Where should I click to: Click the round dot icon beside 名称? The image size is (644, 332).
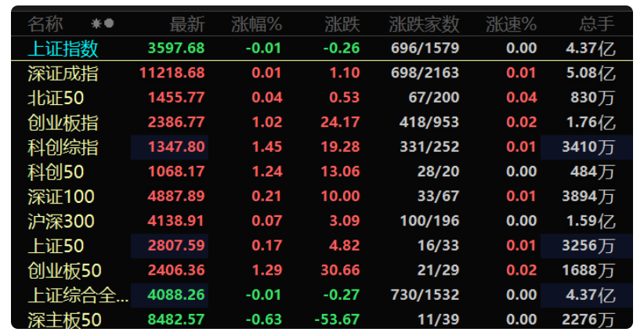pos(109,23)
